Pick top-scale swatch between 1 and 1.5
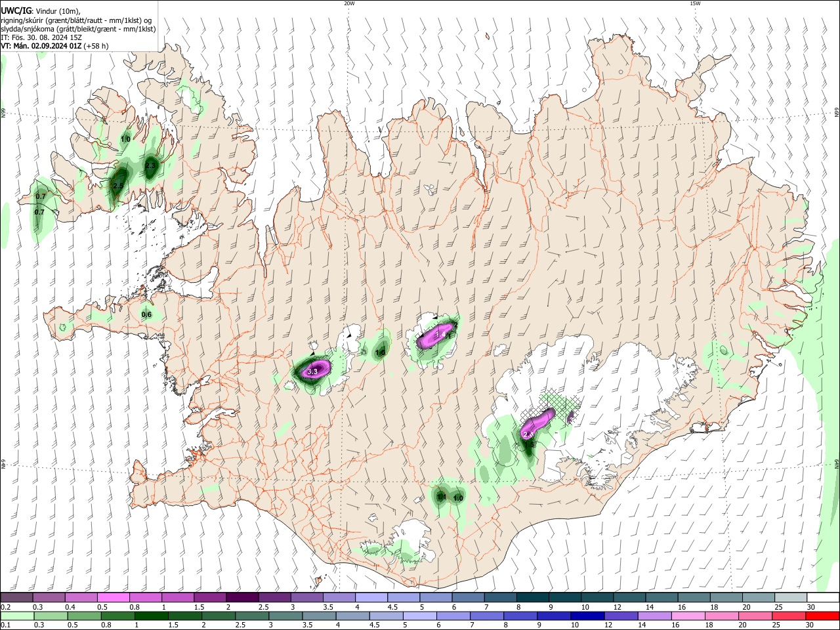Image resolution: width=840 pixels, height=630 pixels. coord(178,598)
